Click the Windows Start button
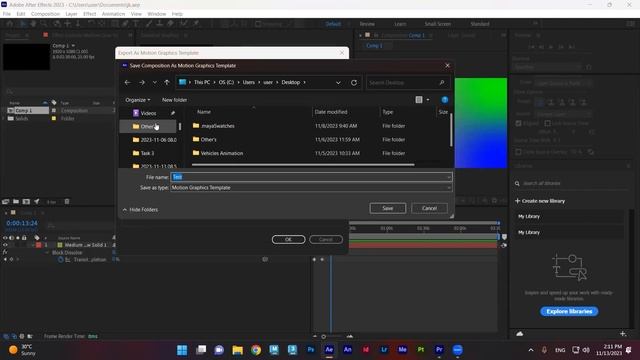 [x=182, y=350]
